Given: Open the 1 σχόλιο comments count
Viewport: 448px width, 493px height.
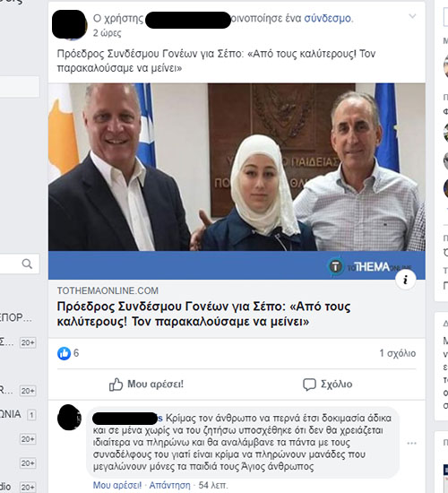Looking at the screenshot, I should [398, 353].
